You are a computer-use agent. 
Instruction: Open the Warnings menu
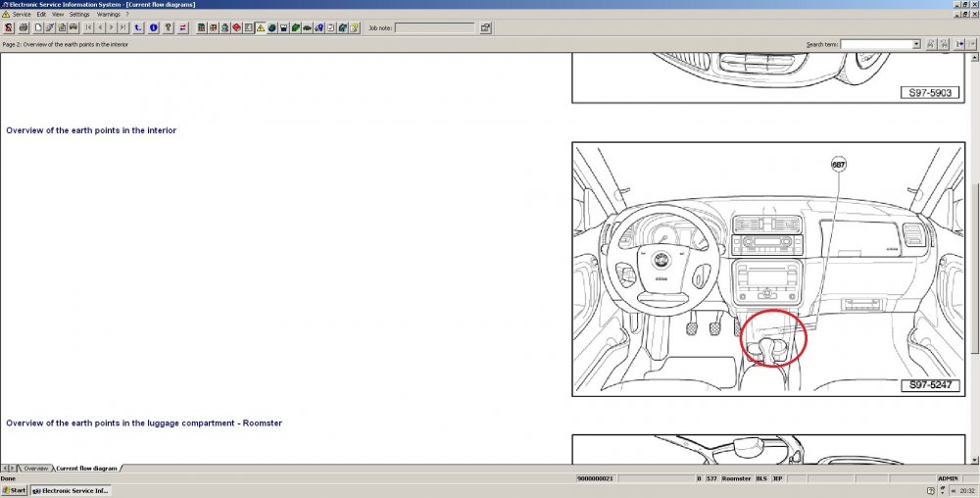pyautogui.click(x=109, y=14)
